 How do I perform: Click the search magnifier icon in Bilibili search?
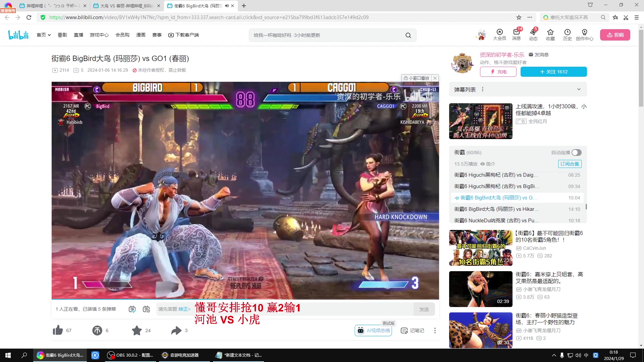408,35
